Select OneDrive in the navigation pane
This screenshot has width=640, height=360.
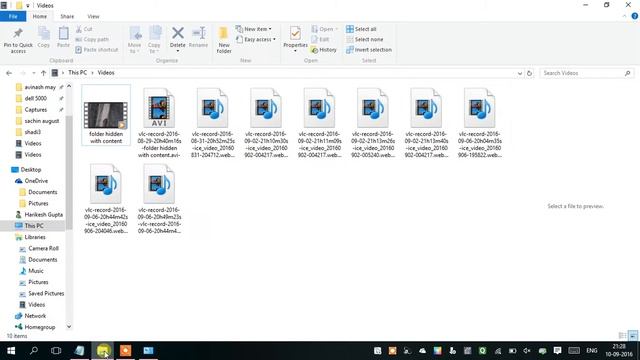(x=36, y=181)
